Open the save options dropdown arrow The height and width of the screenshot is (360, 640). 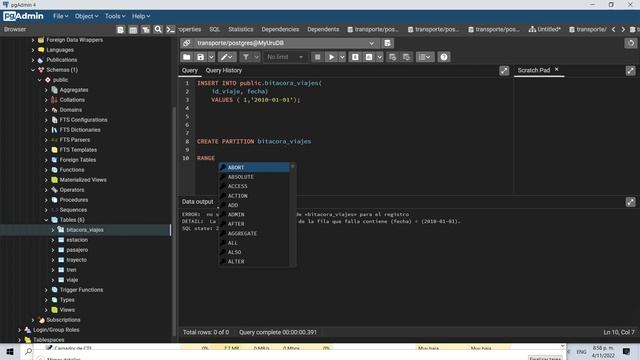point(211,57)
